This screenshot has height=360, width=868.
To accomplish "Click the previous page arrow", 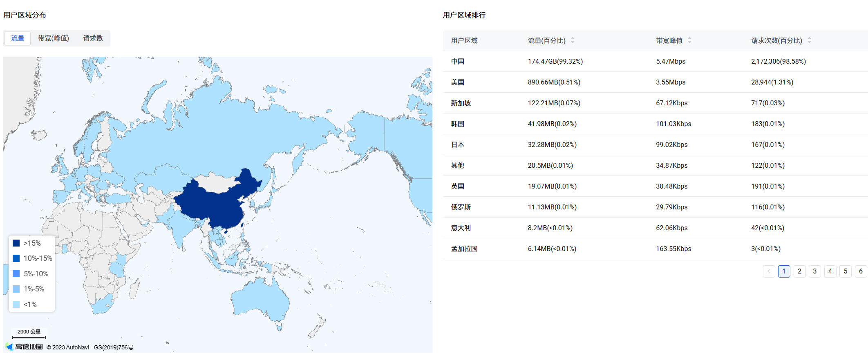I will coord(769,271).
